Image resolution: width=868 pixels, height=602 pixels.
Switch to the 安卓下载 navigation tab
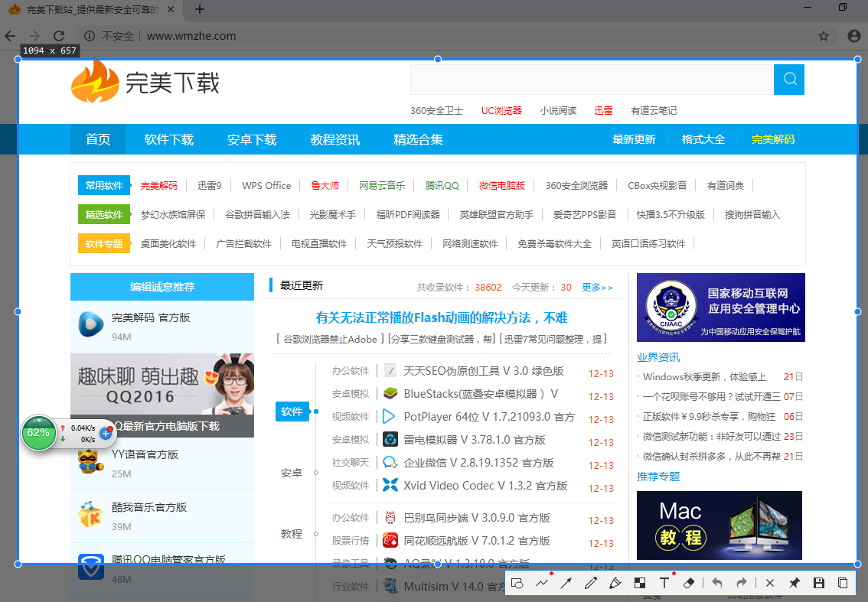252,139
